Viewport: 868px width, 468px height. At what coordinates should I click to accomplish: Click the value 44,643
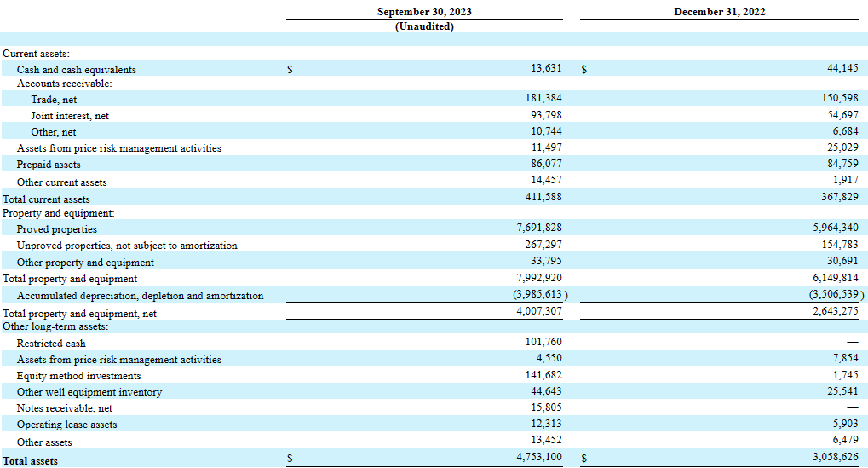[x=546, y=391]
